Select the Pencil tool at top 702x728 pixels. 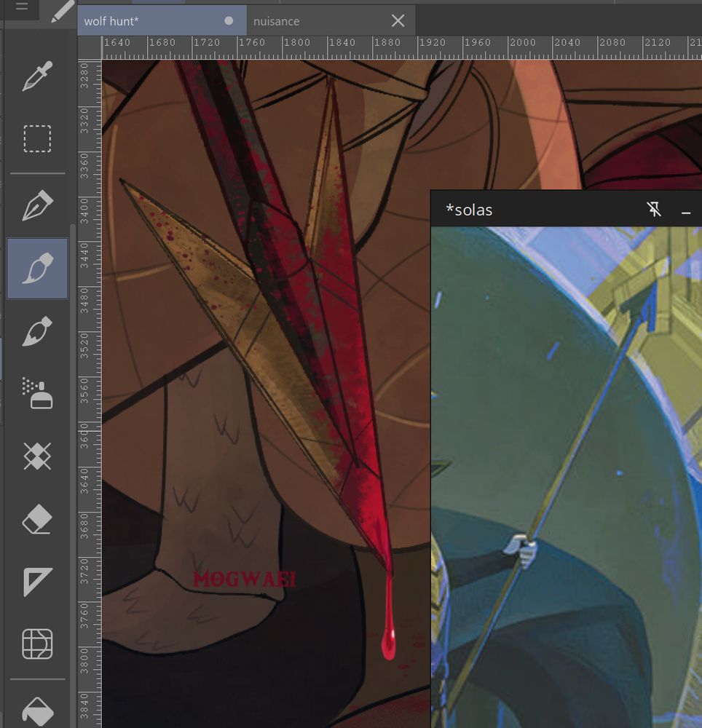point(63,11)
